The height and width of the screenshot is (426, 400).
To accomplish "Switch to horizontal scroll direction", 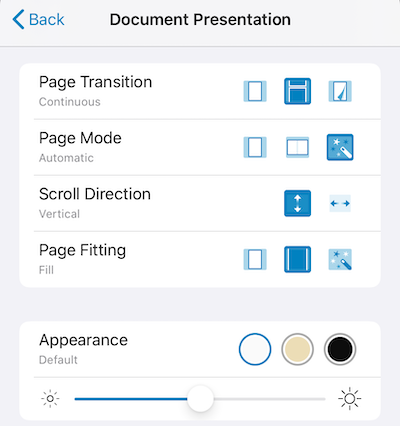I will click(340, 203).
